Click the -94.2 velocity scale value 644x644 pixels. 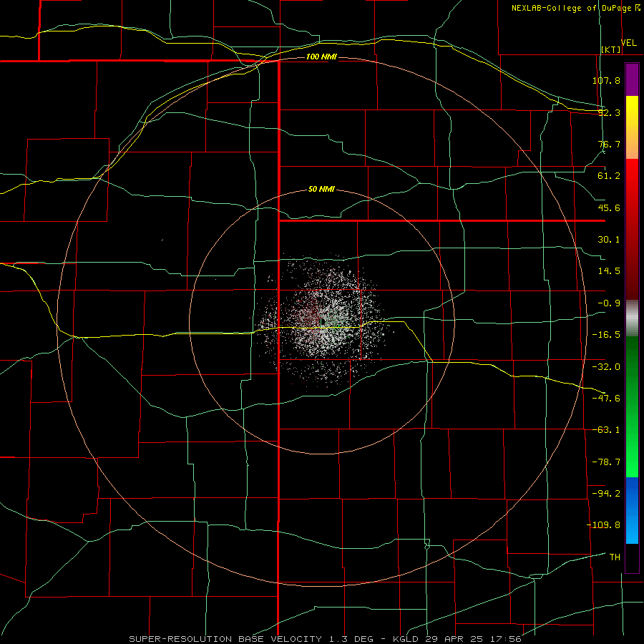606,493
